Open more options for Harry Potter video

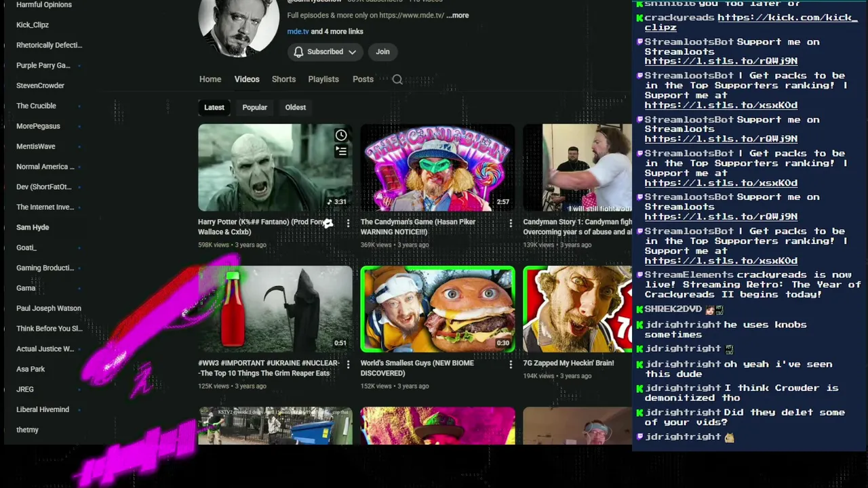348,223
